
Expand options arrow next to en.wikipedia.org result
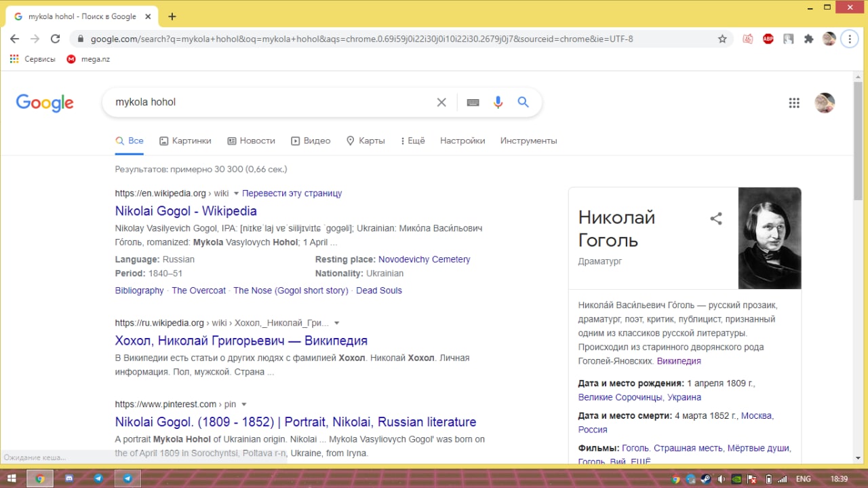pos(236,193)
